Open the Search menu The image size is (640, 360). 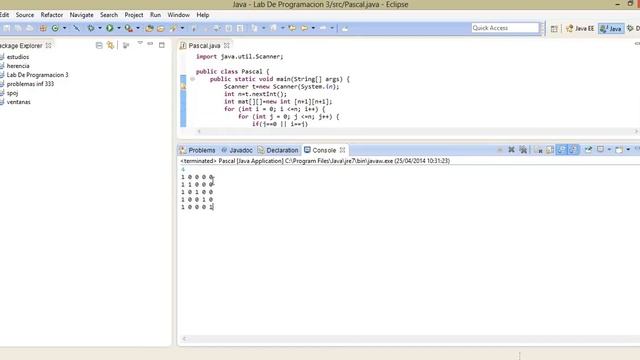[x=109, y=15]
